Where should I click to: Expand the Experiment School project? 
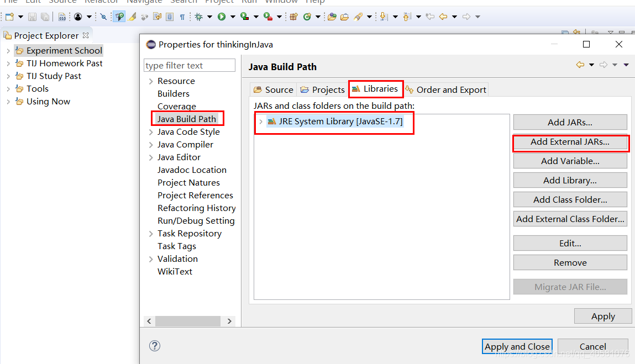pyautogui.click(x=8, y=51)
